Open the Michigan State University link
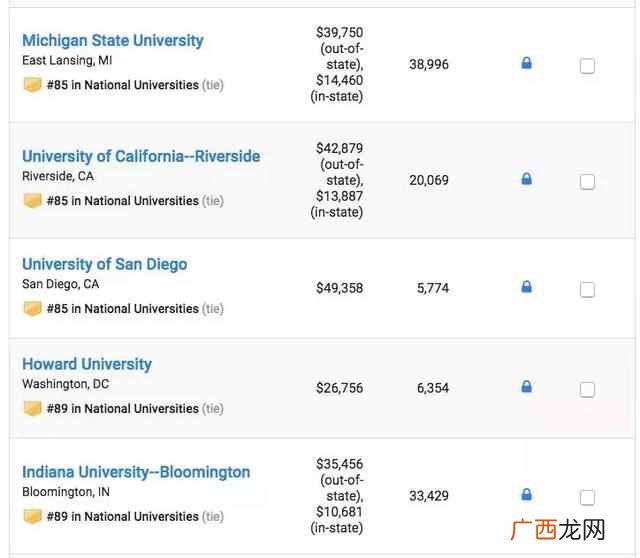Screen dimensions: 640x558 pyautogui.click(x=113, y=40)
